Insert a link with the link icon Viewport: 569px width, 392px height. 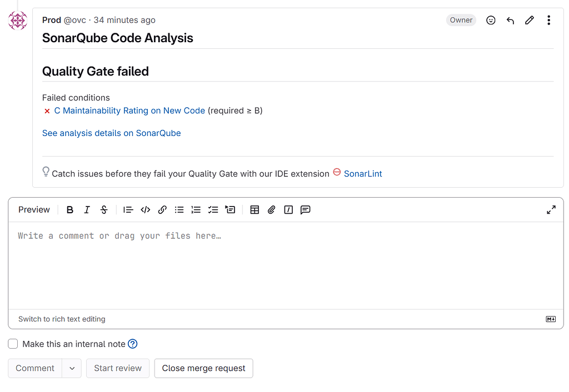click(162, 209)
